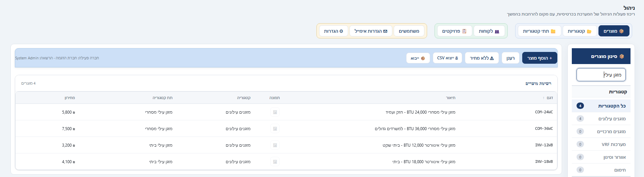Click the download icon on ייצוא CSV
The width and height of the screenshot is (644, 177).
pos(457,58)
